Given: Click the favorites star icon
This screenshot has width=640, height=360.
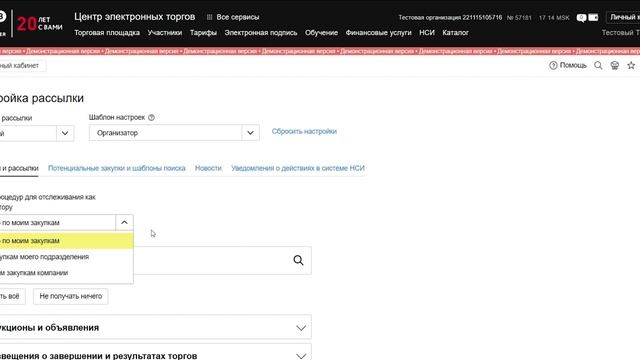Looking at the screenshot, I should tap(631, 65).
